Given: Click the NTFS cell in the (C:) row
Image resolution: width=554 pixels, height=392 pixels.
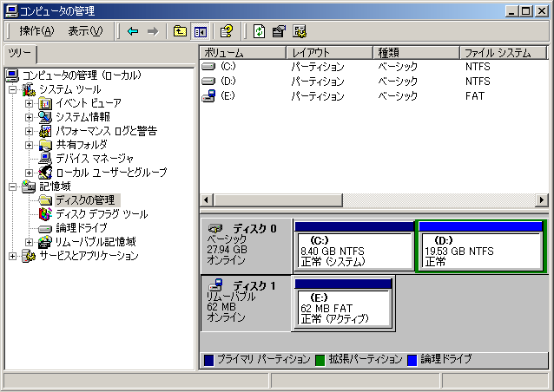Looking at the screenshot, I should coord(478,66).
